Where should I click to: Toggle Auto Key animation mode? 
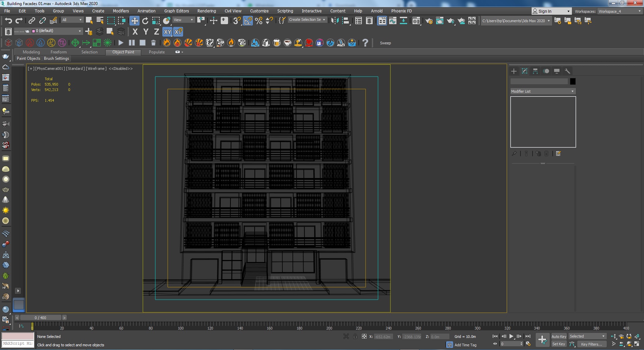[558, 336]
